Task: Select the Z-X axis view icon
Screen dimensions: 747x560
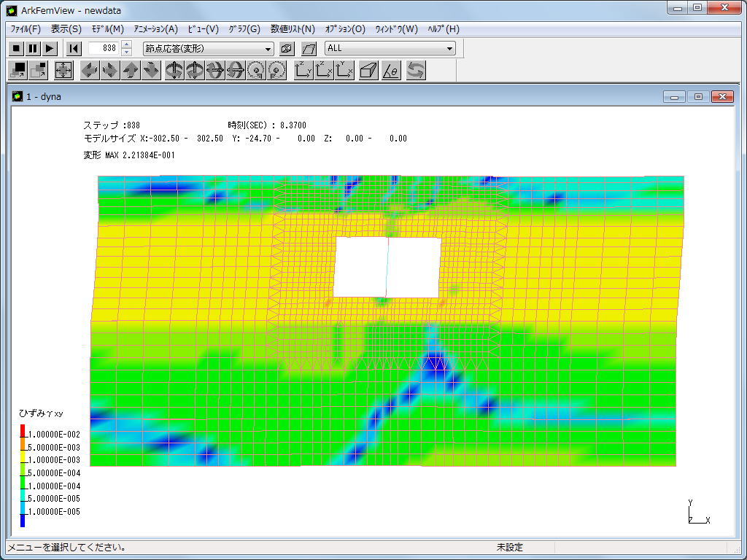Action: click(x=325, y=71)
